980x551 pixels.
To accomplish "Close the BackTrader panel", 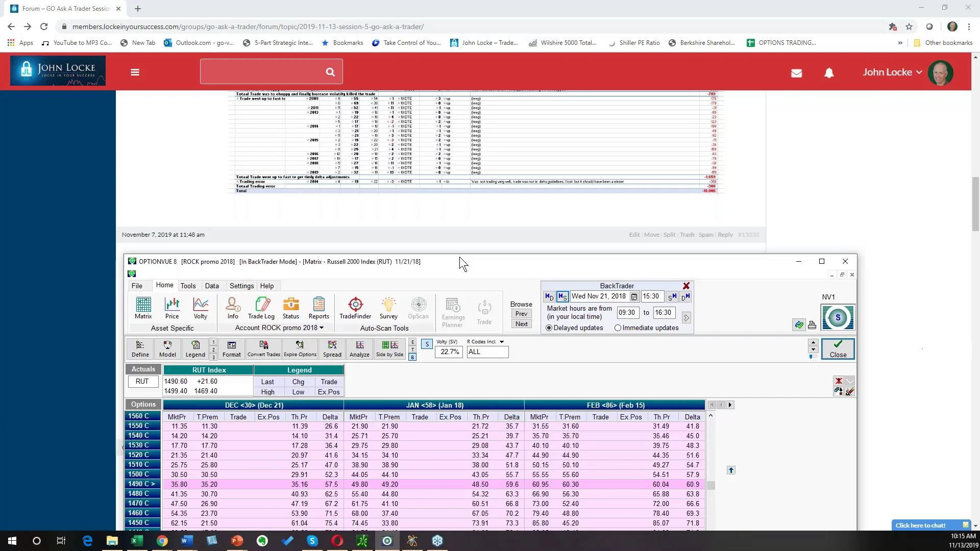I will point(687,286).
